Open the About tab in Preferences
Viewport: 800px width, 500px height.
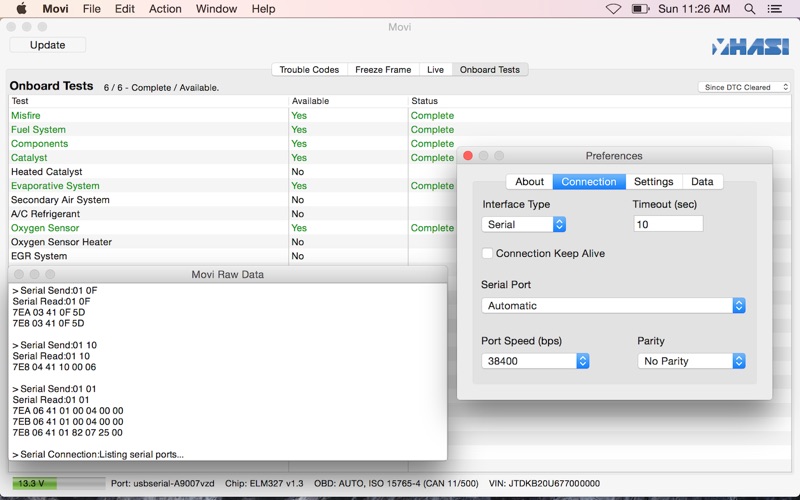(x=529, y=182)
